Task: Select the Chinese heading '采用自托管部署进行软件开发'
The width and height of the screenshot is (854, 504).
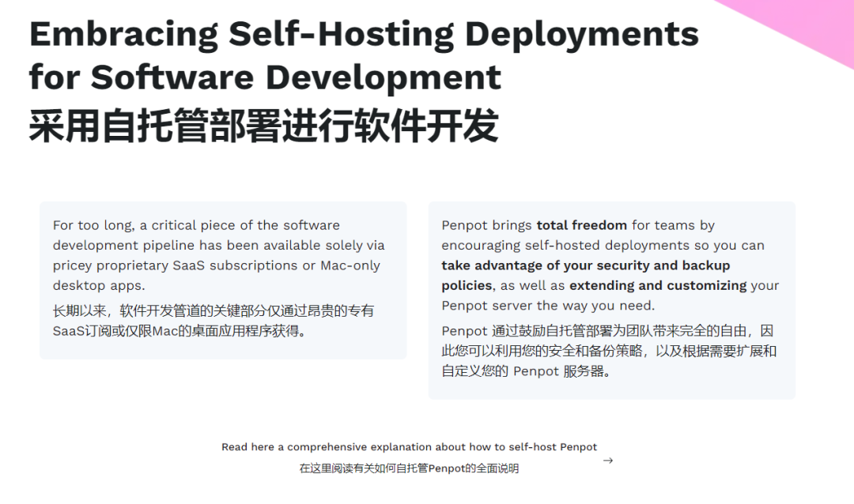Action: coord(263,126)
